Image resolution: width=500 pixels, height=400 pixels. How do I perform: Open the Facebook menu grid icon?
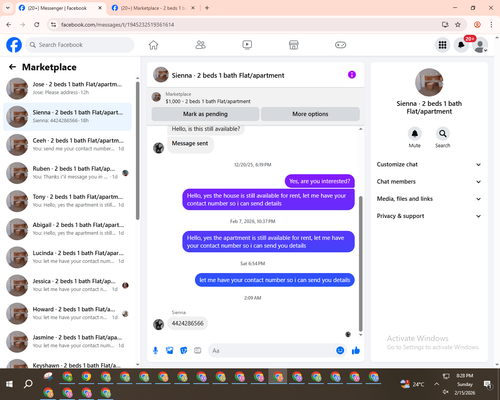pyautogui.click(x=442, y=45)
